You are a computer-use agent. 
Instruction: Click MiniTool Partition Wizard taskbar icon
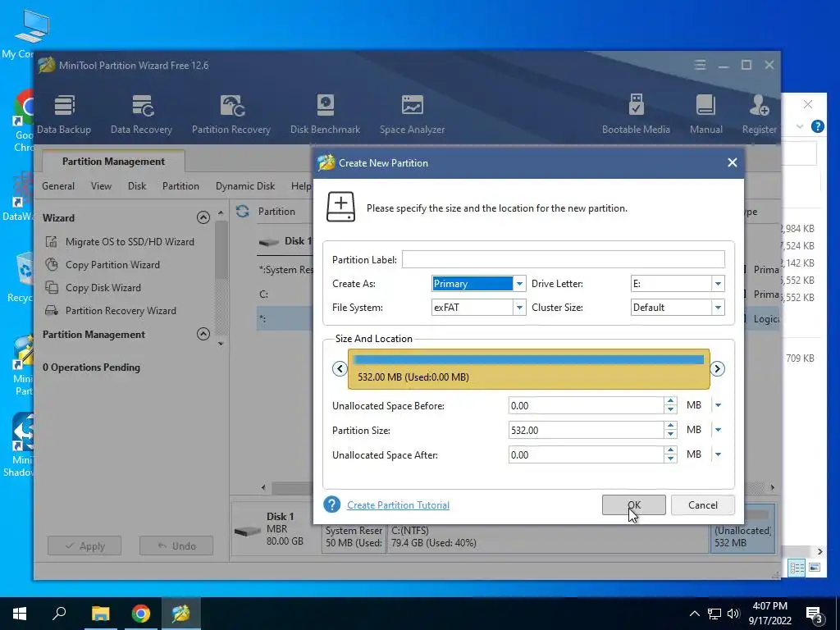181,614
